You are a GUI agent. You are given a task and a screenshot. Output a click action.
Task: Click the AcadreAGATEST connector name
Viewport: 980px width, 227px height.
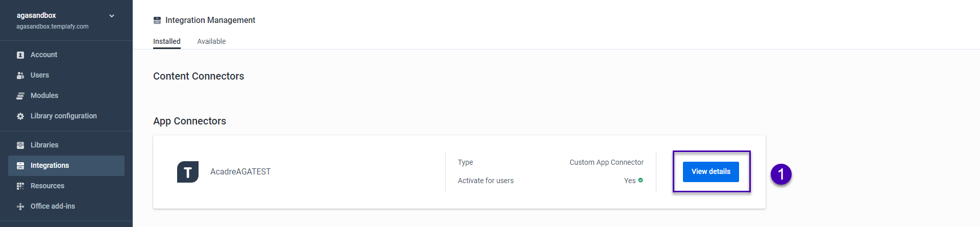click(240, 172)
